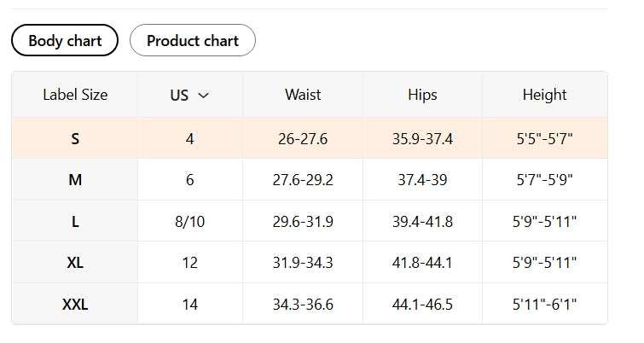Switch to the Body chart tab

(x=65, y=40)
